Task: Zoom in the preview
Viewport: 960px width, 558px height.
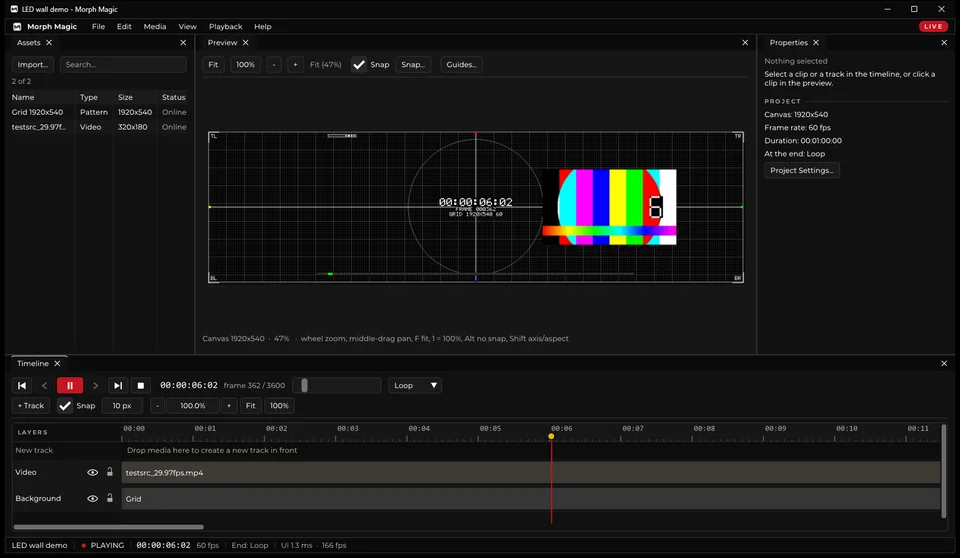Action: click(x=295, y=64)
